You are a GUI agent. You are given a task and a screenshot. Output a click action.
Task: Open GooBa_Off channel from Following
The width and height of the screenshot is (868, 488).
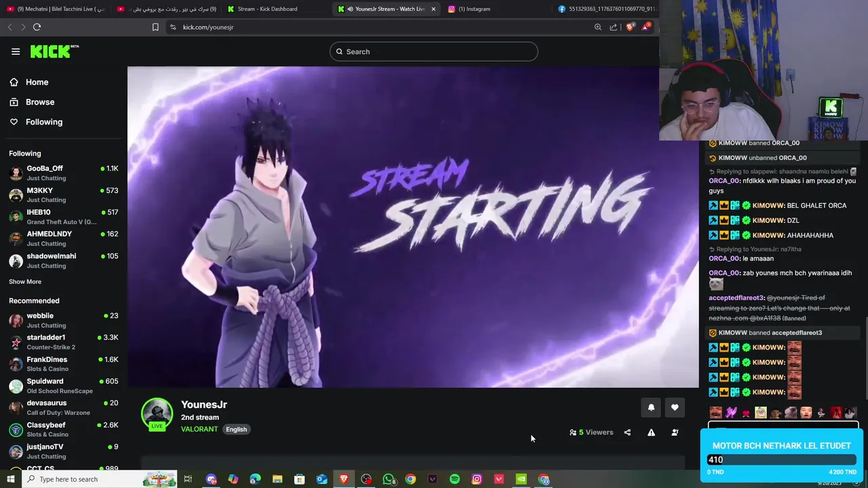coord(64,173)
